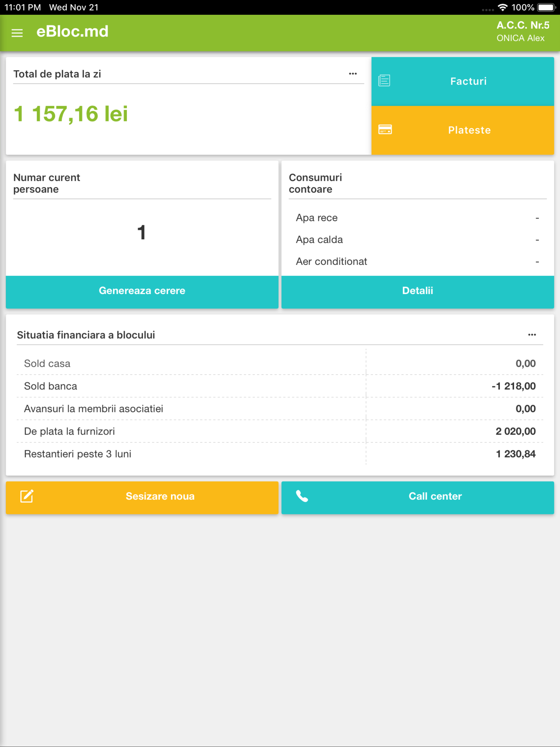Click the Consumuri contoare heading
The height and width of the screenshot is (747, 560).
316,183
